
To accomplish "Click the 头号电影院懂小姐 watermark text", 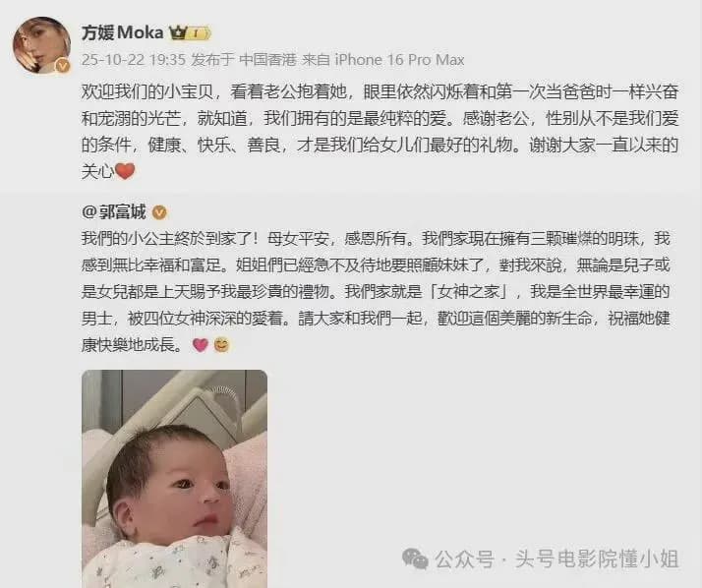I will pos(597,559).
